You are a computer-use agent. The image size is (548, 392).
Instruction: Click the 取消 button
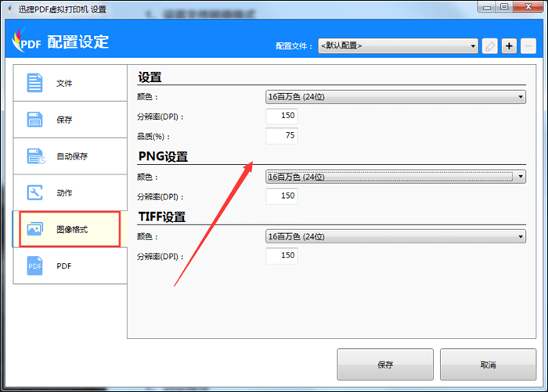click(x=488, y=365)
